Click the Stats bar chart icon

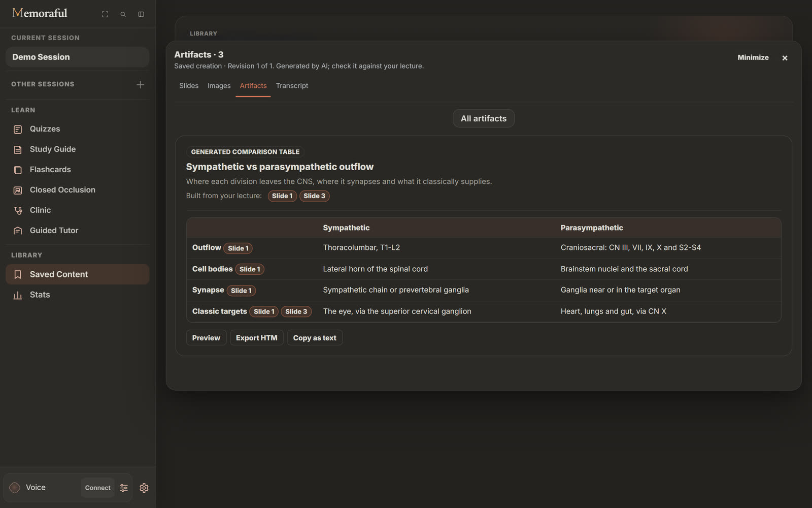[x=18, y=295]
